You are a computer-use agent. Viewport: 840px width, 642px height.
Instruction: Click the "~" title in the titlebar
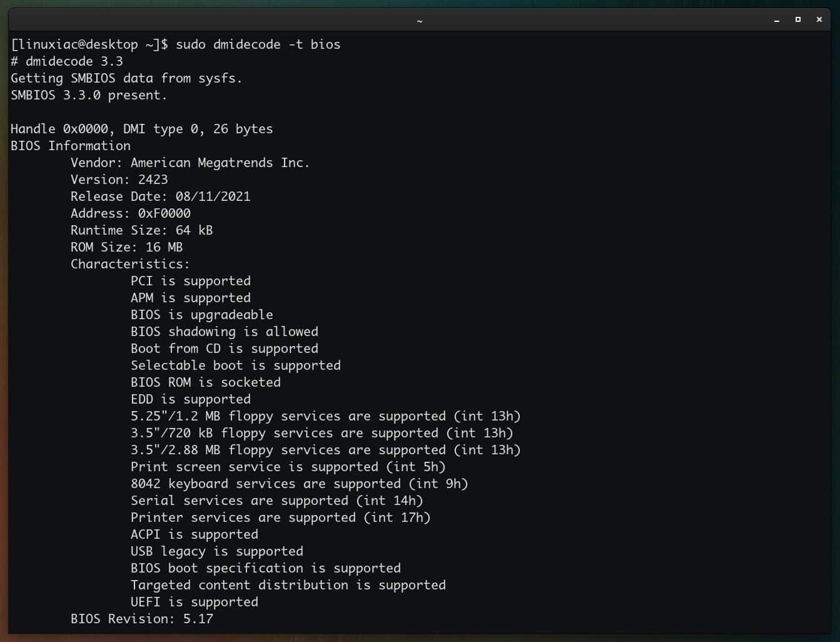click(420, 19)
